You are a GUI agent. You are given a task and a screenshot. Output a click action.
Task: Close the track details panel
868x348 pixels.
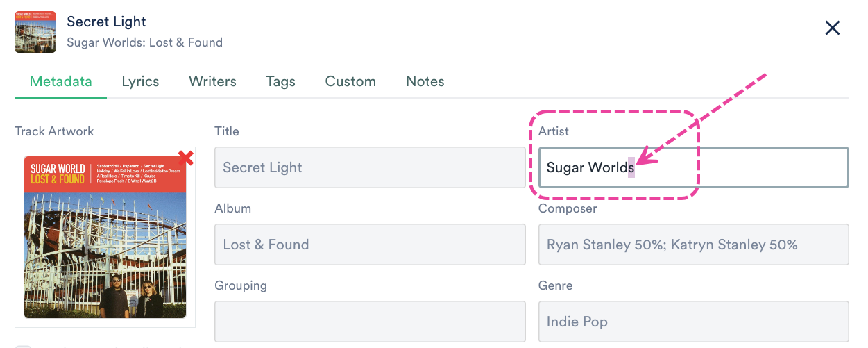(832, 28)
